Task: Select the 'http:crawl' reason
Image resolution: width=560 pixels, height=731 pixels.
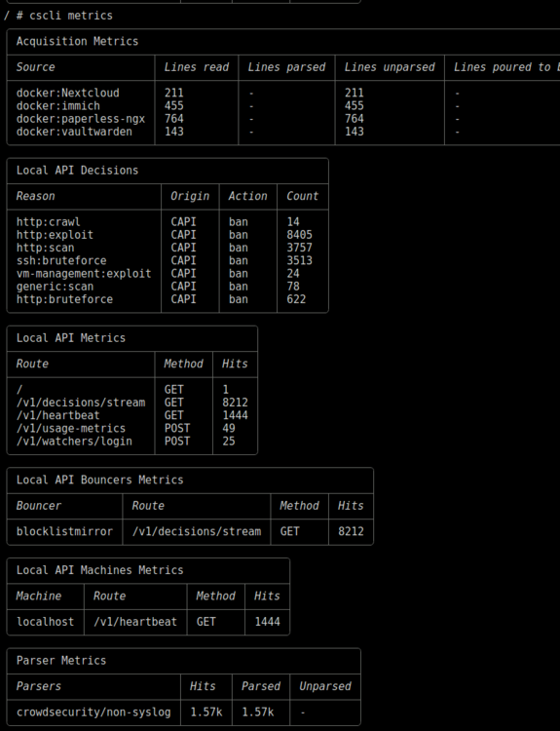Action: (x=49, y=222)
